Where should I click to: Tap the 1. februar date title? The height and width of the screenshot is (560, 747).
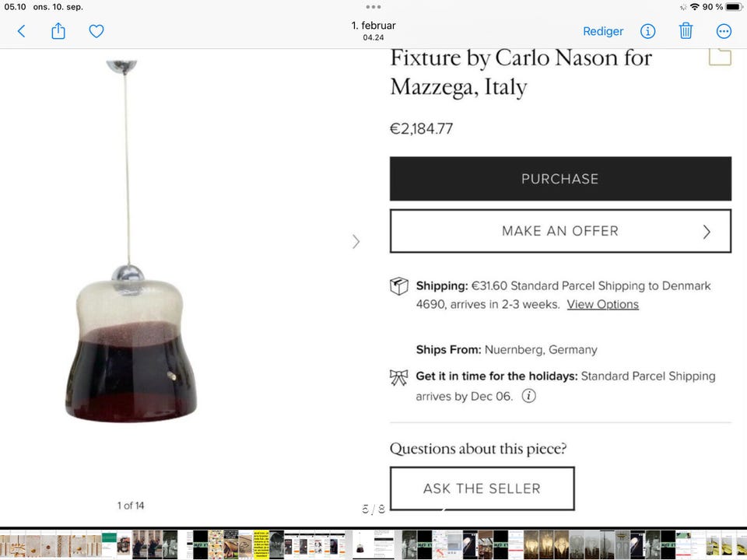point(373,26)
